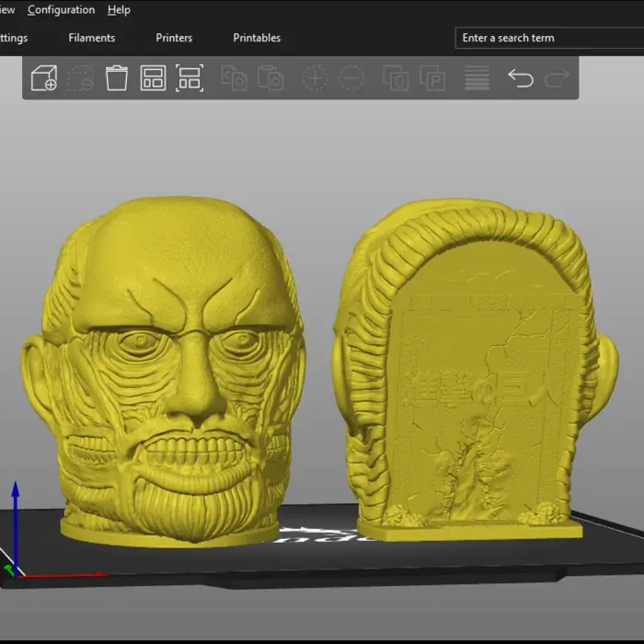Viewport: 644px width, 644px height.
Task: Click the Arrange objects icon
Action: (x=153, y=78)
